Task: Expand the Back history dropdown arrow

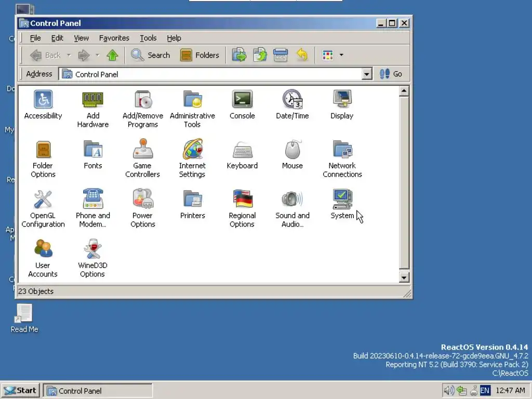Action: (x=69, y=55)
